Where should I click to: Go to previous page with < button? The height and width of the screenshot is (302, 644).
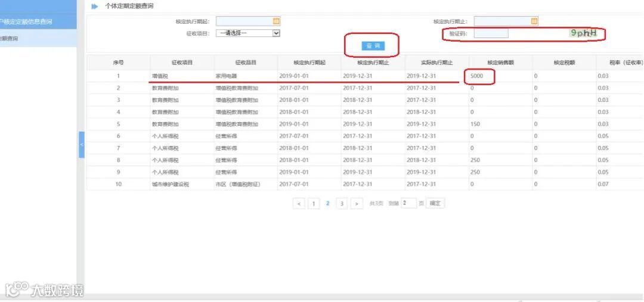click(299, 204)
